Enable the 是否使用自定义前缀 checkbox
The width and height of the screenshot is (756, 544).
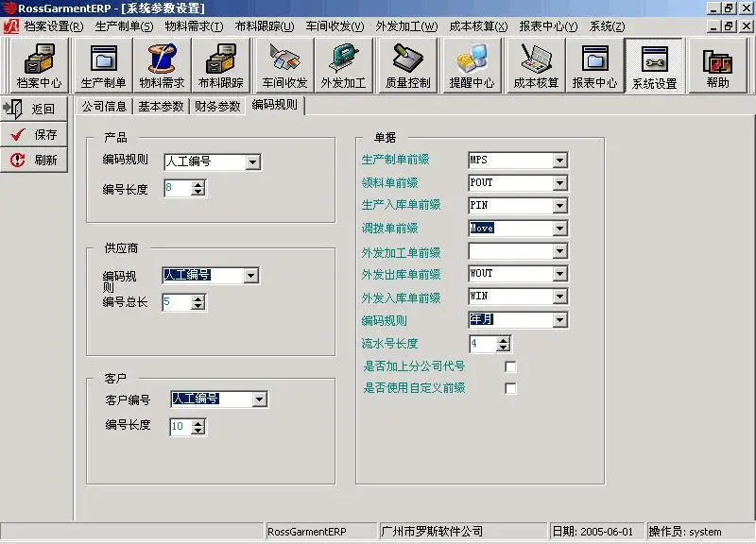510,387
